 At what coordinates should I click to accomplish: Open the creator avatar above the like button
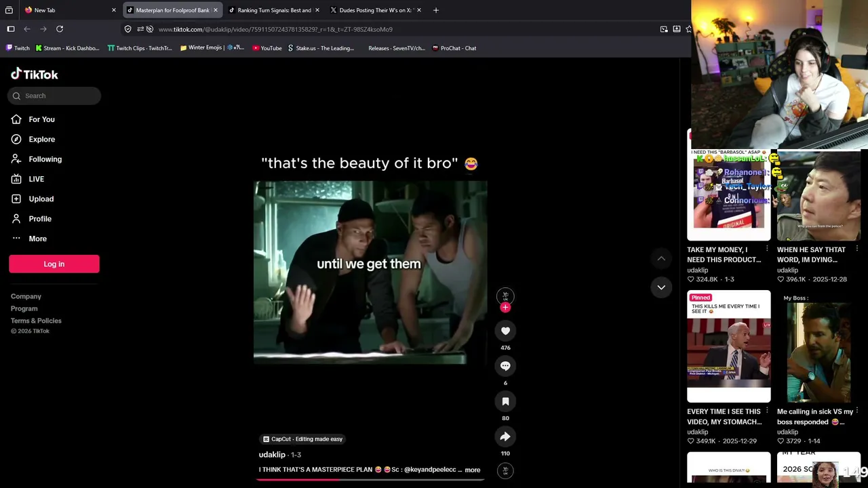(x=505, y=296)
